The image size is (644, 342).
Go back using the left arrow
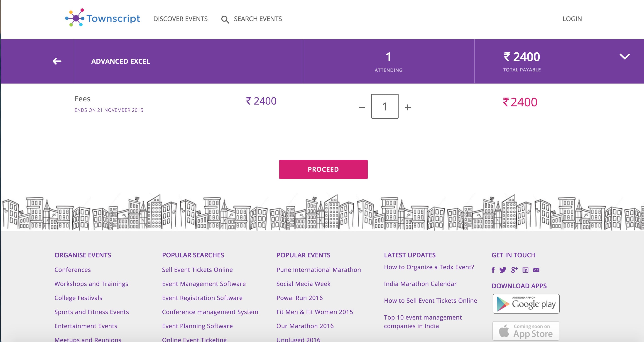(57, 61)
